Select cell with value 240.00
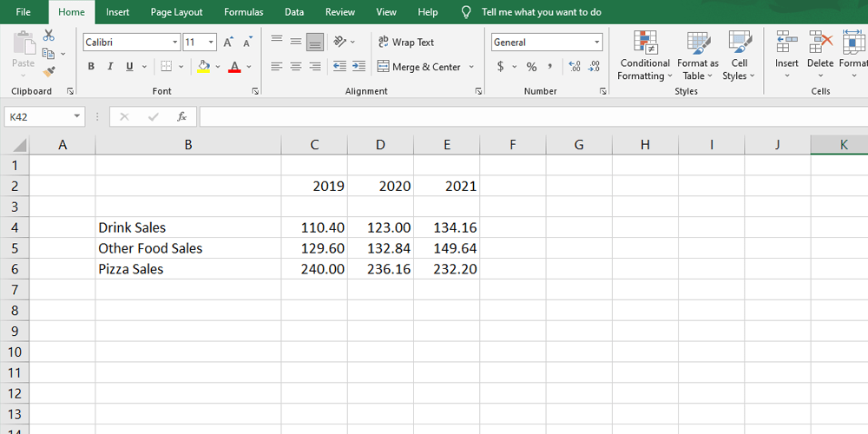Viewport: 868px width, 434px height. pyautogui.click(x=314, y=269)
